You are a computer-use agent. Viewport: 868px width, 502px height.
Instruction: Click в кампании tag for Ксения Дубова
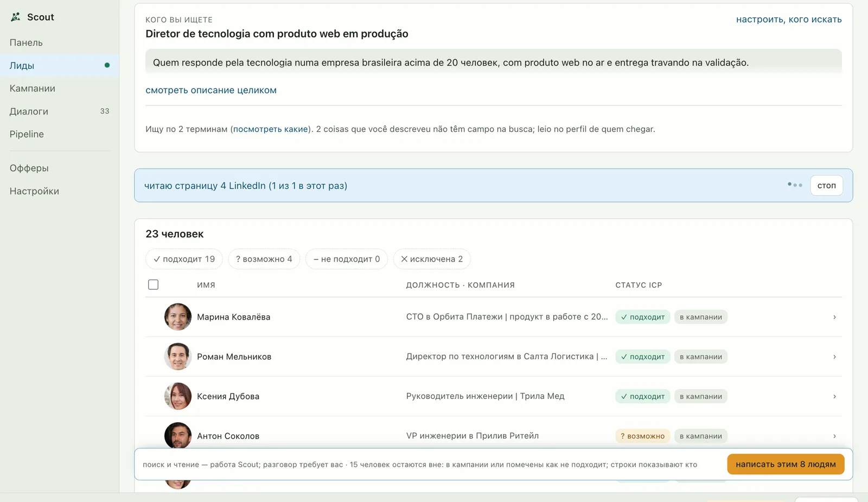point(701,396)
